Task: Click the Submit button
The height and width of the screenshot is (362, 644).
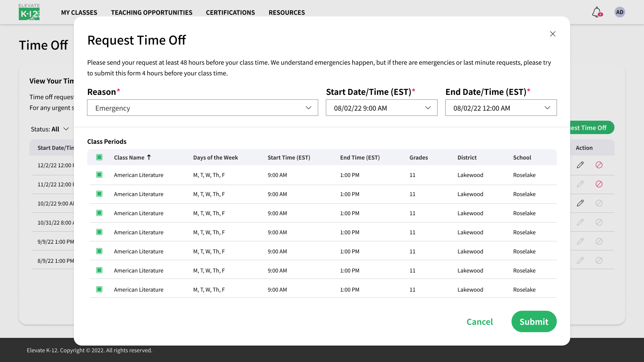Action: point(534,321)
